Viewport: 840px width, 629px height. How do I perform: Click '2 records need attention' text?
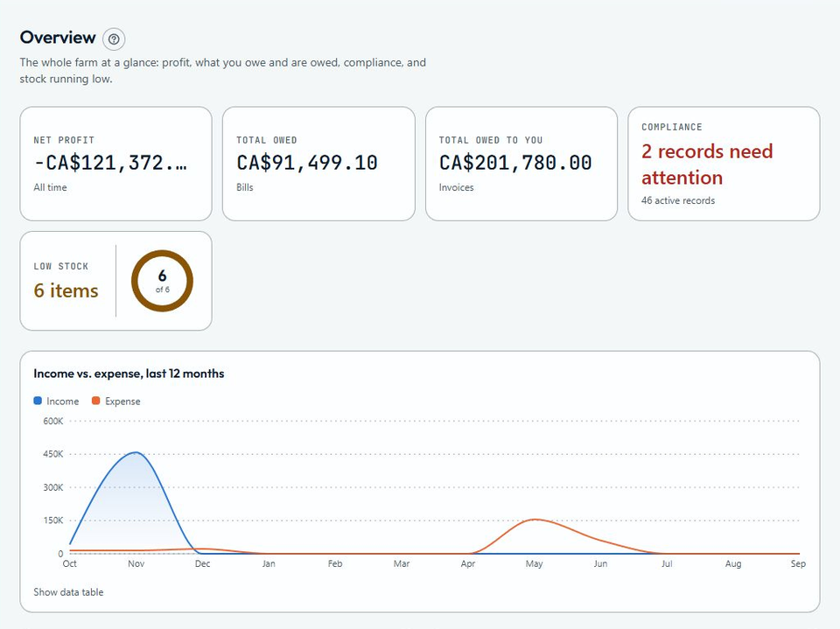707,164
